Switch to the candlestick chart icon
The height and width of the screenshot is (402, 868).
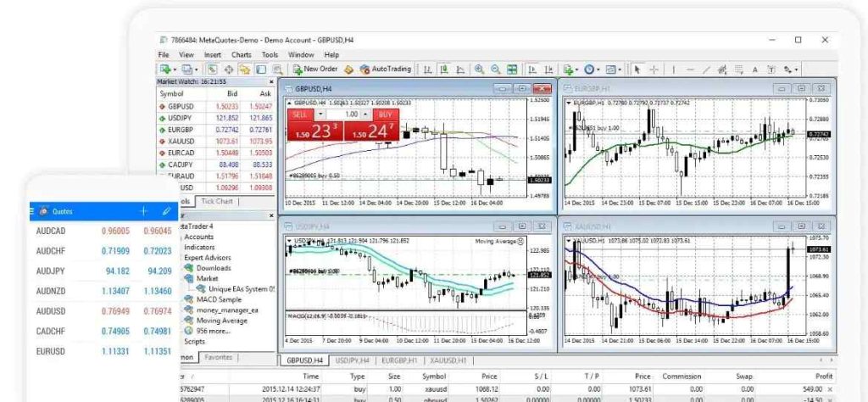(444, 70)
